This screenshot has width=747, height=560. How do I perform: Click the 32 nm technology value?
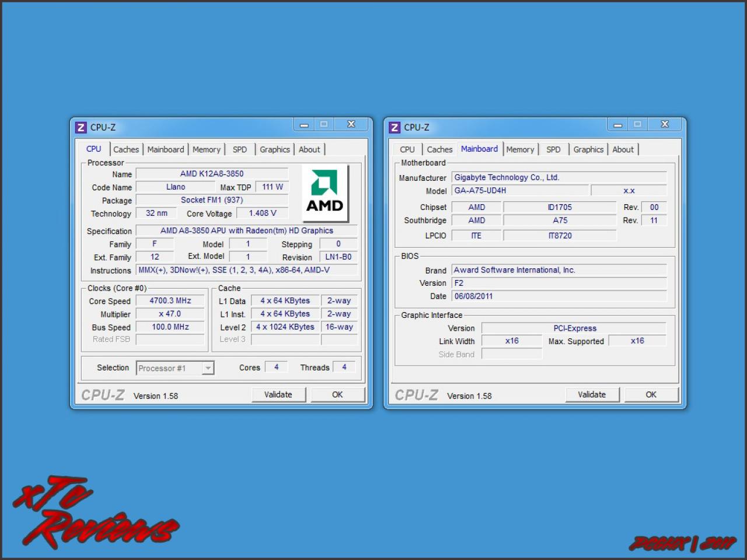click(156, 213)
